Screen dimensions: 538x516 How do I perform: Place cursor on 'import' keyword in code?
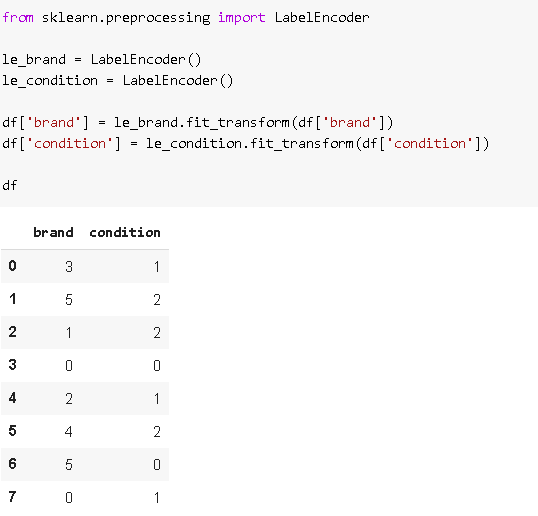click(242, 17)
